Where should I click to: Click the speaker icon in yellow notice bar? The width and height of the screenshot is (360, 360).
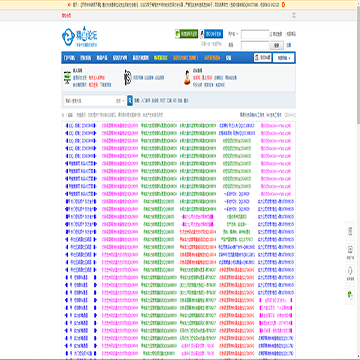[69, 5]
